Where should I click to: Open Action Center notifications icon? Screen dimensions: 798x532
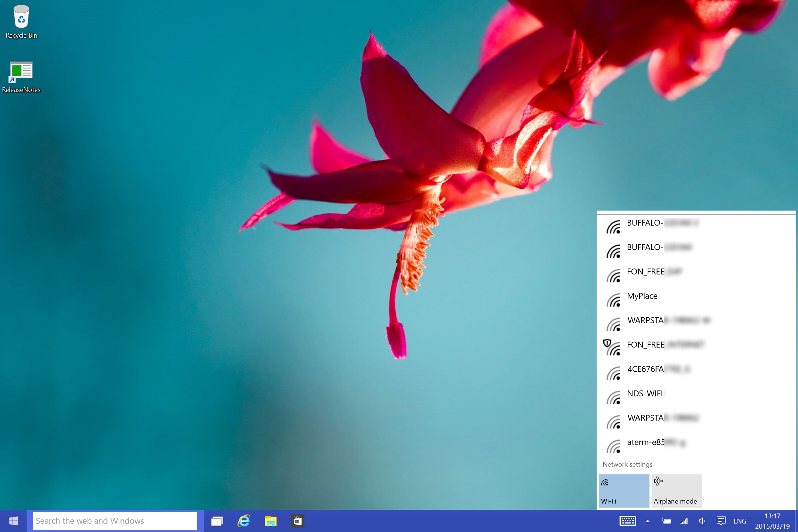(x=720, y=521)
